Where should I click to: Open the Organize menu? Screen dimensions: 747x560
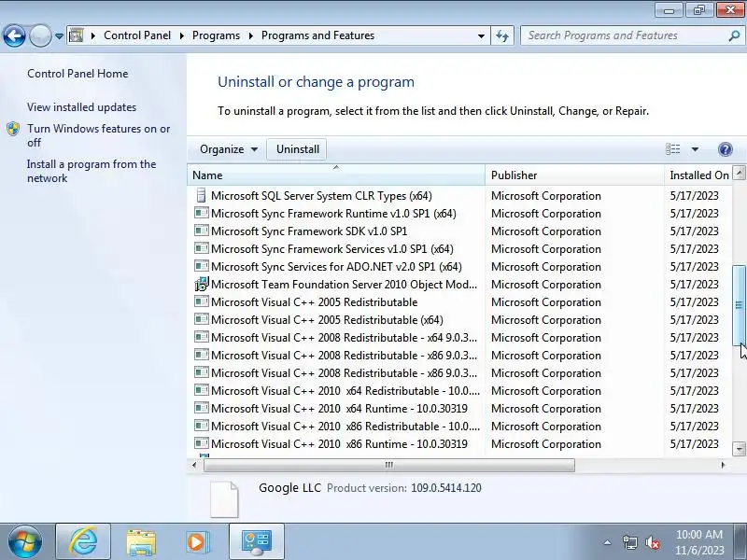point(229,149)
